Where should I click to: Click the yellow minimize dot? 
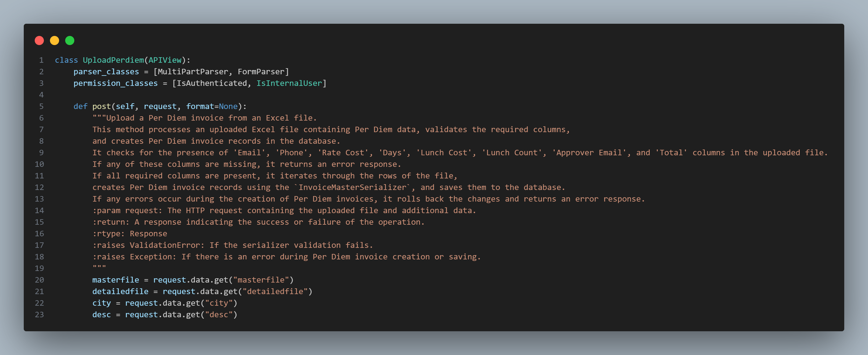[55, 40]
